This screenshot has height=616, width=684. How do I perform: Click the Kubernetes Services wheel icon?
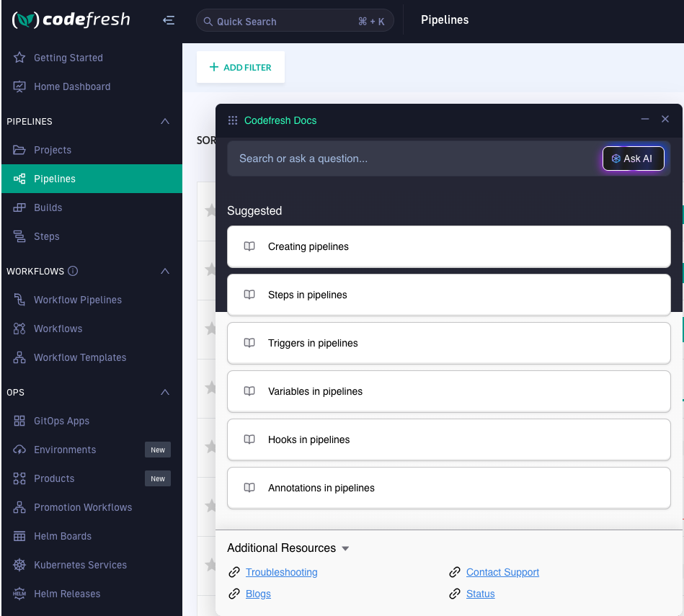[19, 565]
